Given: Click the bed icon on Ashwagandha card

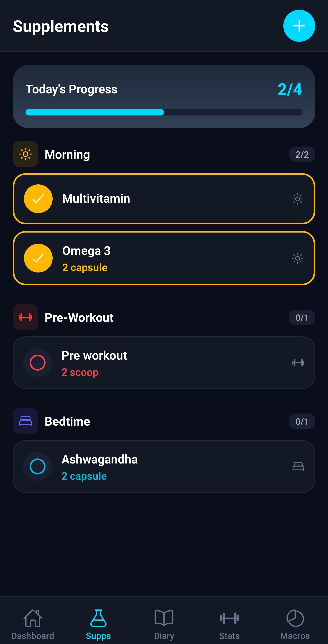Looking at the screenshot, I should tap(298, 466).
